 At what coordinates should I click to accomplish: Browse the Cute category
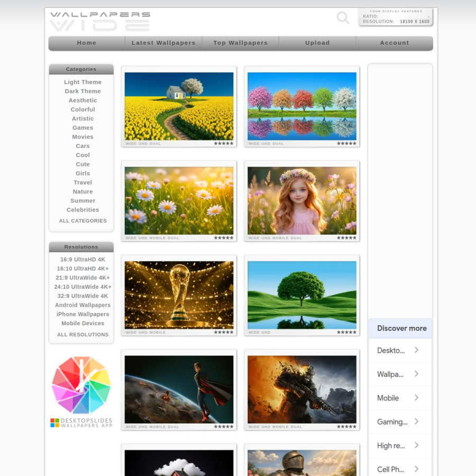pos(83,164)
